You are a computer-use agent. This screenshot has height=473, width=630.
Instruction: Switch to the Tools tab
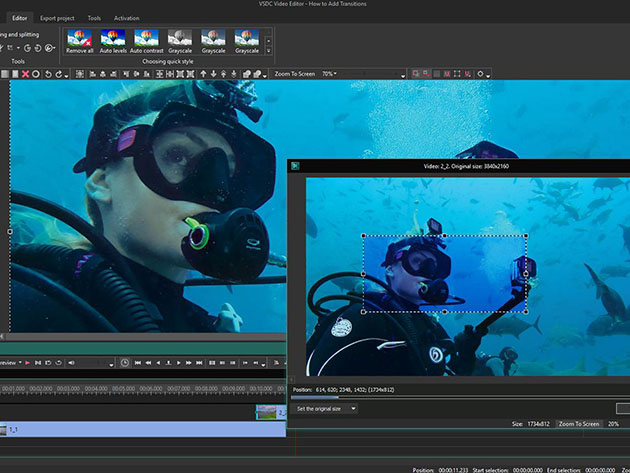coord(94,18)
